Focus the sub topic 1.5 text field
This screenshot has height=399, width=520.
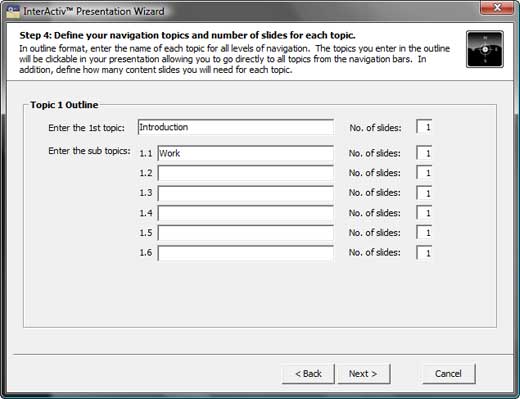coord(245,233)
